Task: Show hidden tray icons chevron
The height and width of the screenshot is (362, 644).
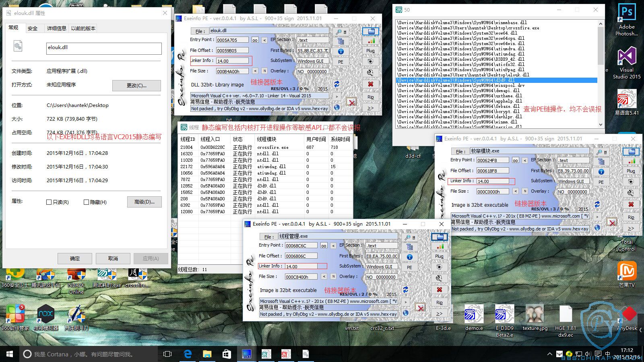Action: 550,354
